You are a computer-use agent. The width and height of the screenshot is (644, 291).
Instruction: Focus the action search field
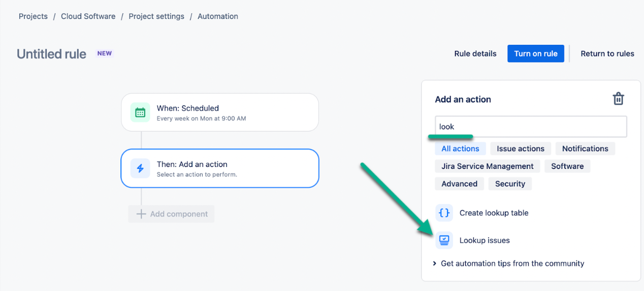click(531, 127)
